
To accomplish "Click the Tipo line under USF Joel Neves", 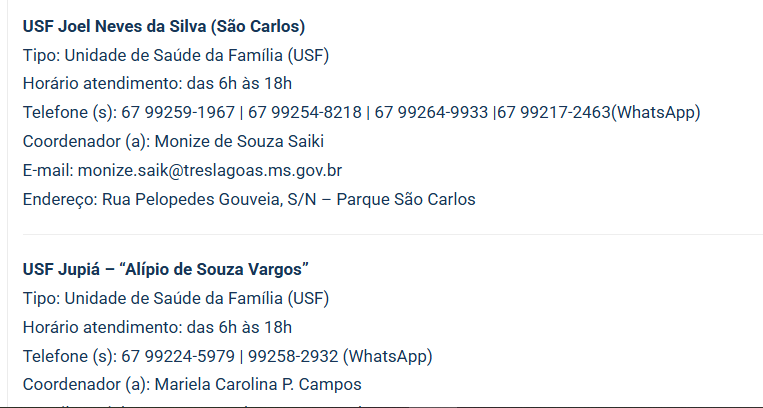I will pos(175,55).
